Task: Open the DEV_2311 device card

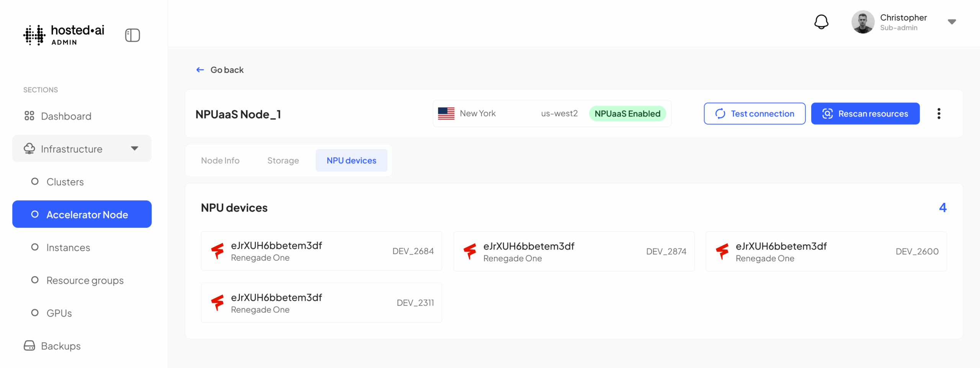Action: click(321, 303)
